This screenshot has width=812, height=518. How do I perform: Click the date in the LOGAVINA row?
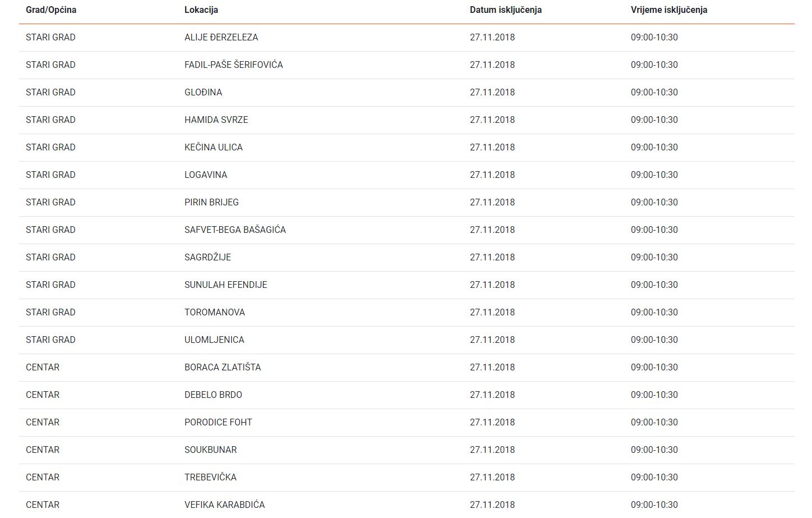click(x=492, y=175)
